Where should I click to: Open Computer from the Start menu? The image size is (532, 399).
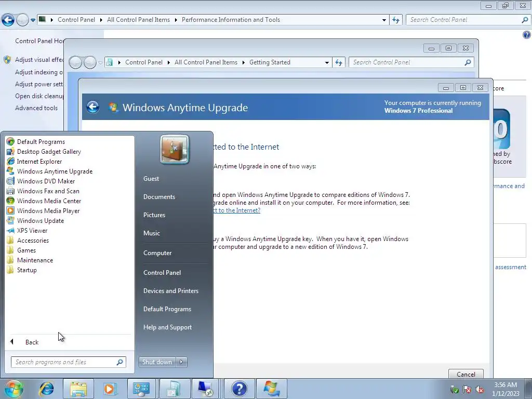157,253
